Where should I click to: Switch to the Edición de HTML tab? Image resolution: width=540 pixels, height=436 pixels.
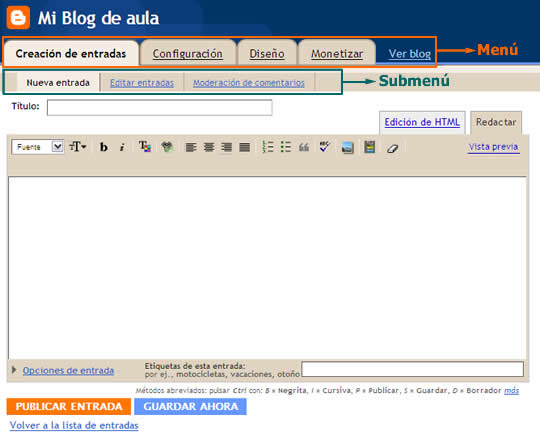[422, 122]
